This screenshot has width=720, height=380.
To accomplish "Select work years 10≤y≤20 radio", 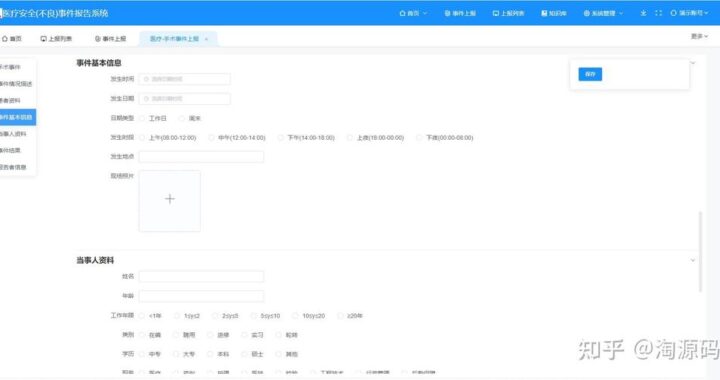I will tap(296, 316).
